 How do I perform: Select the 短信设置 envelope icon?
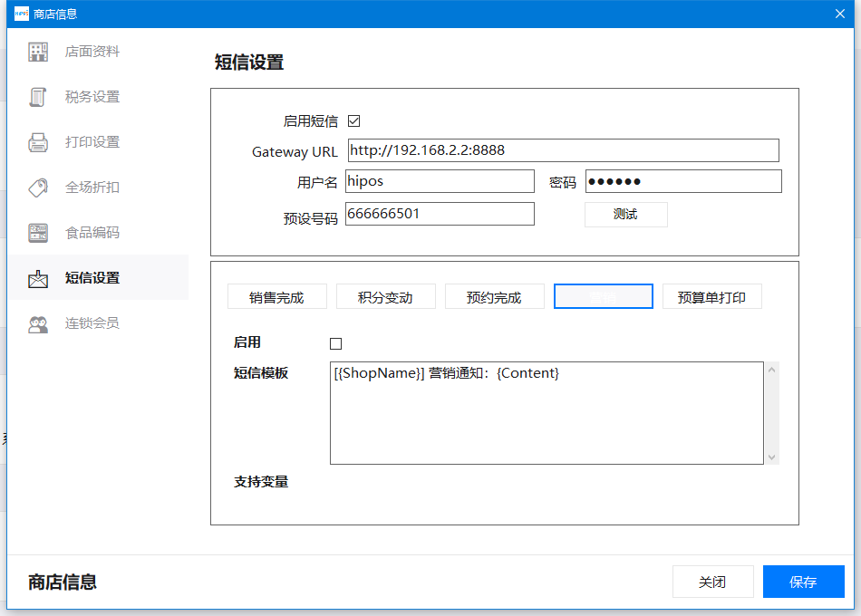point(38,278)
